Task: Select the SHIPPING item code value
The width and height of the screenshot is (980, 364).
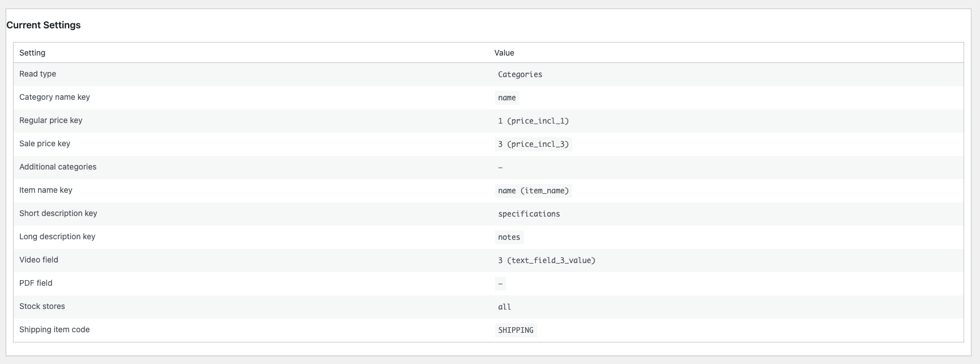Action: pos(516,330)
